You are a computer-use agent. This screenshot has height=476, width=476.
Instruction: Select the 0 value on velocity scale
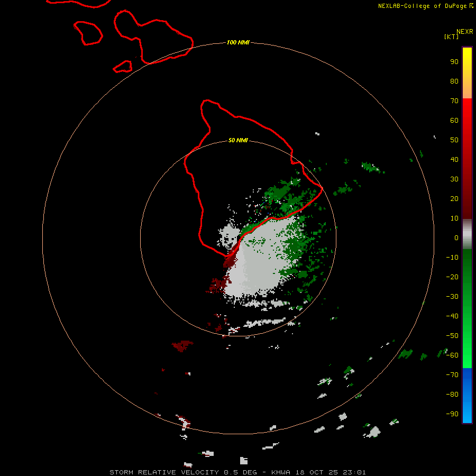[x=456, y=237]
